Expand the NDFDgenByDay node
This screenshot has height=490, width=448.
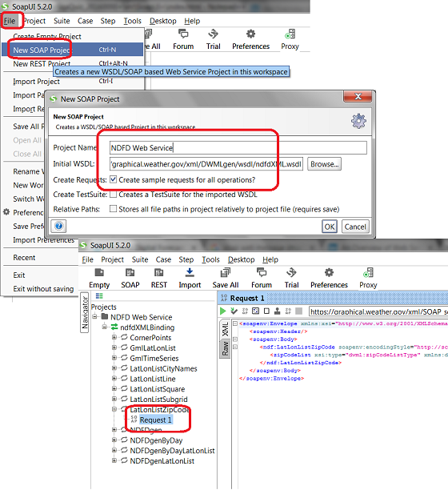[x=114, y=440]
